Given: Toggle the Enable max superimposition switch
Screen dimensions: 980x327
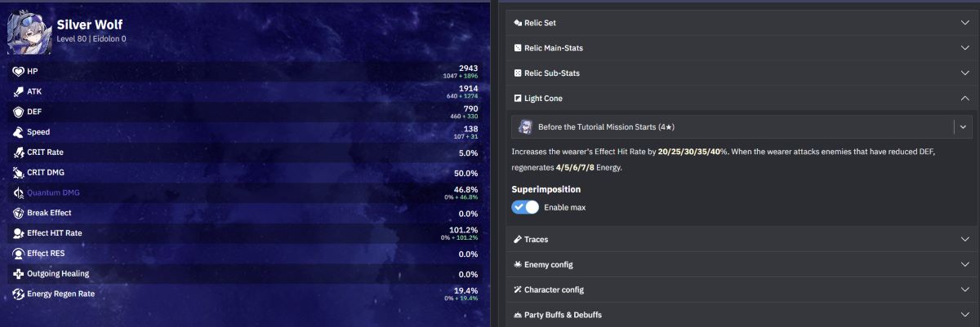Looking at the screenshot, I should 525,207.
